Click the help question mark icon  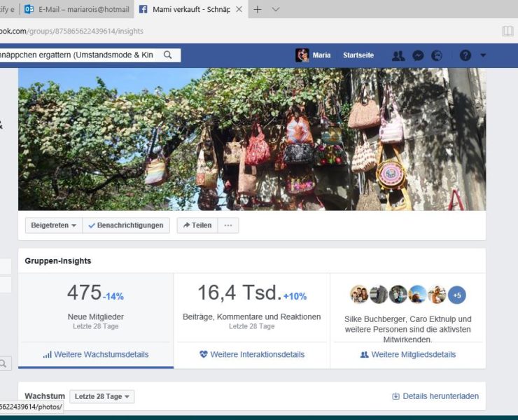[465, 55]
